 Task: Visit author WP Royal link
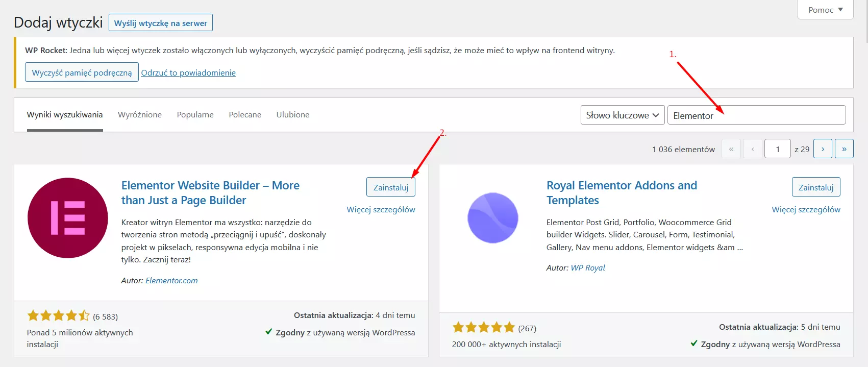(x=588, y=268)
